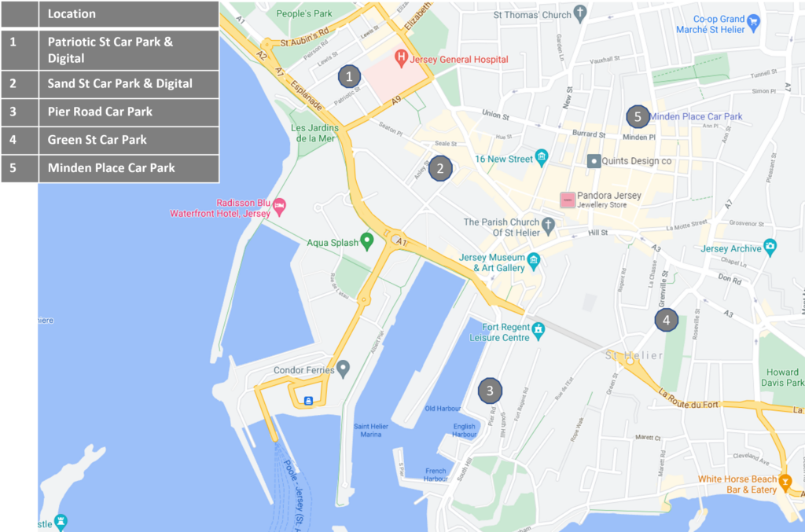This screenshot has width=805, height=532.
Task: Click the Sand St Car Park & Digital row
Action: [x=110, y=83]
